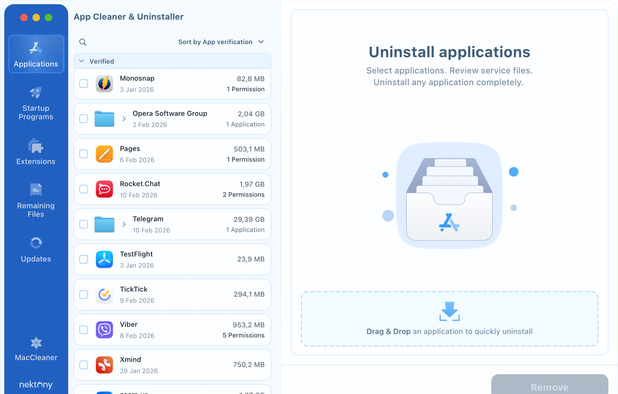The height and width of the screenshot is (394, 618).
Task: Click the Telegram 29,39 GB size
Action: 249,219
